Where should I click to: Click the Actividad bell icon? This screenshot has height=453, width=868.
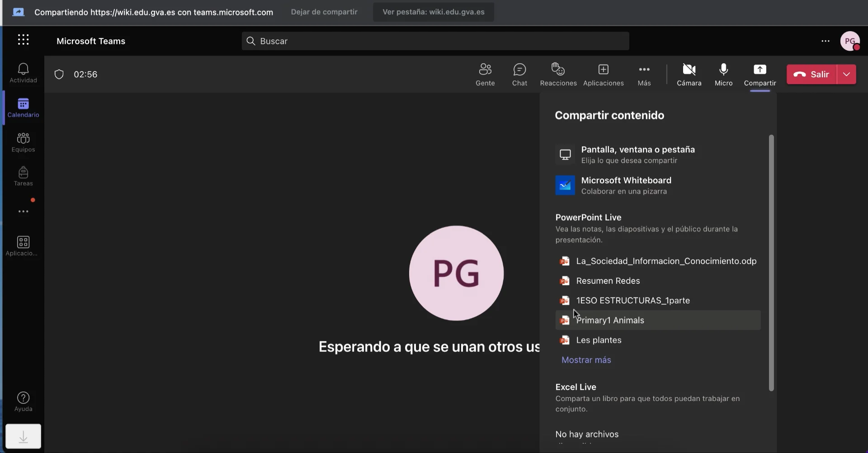click(24, 73)
